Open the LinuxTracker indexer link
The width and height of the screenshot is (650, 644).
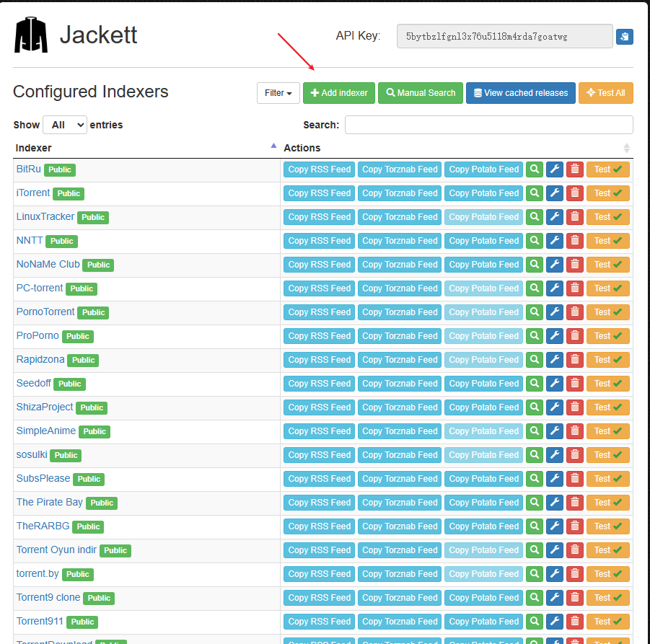(x=45, y=217)
